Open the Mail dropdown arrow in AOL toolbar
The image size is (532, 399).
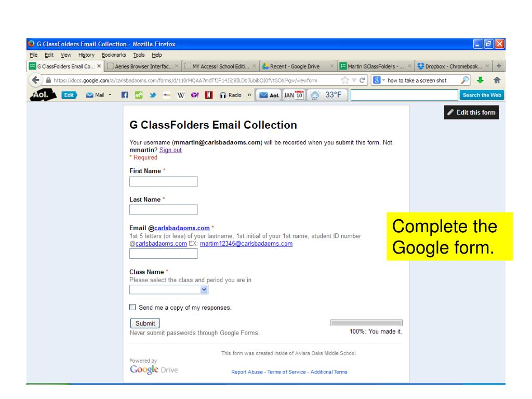110,95
